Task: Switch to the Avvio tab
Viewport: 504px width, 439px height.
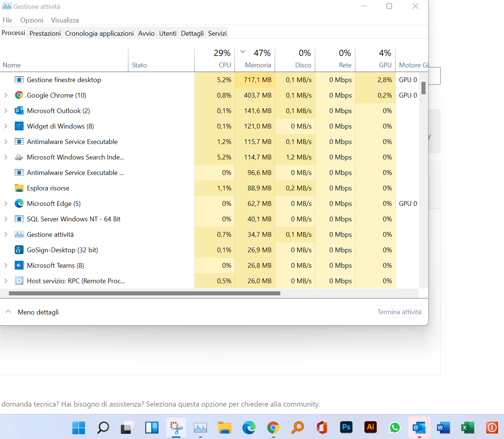Action: 146,34
